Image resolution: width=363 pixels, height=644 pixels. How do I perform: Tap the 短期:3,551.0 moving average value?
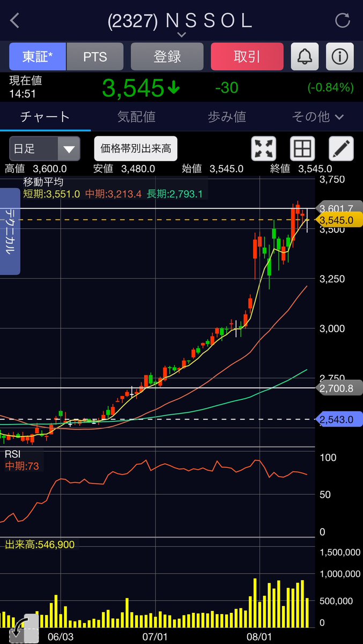51,193
